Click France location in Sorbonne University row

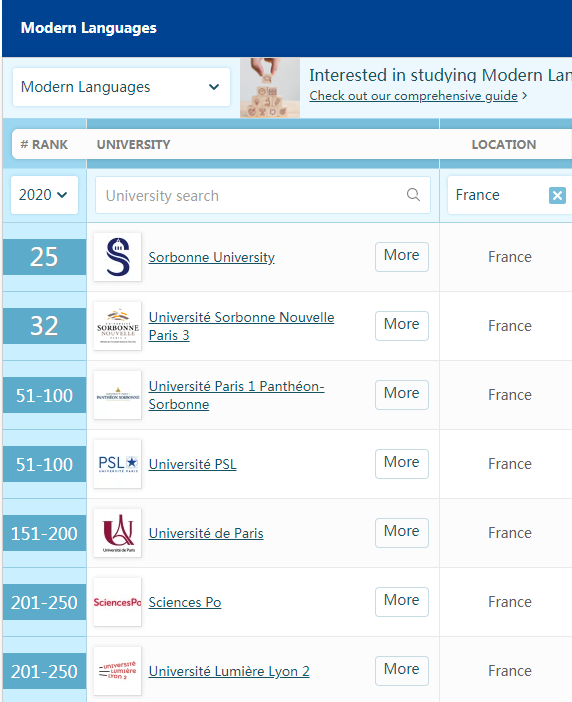click(510, 257)
